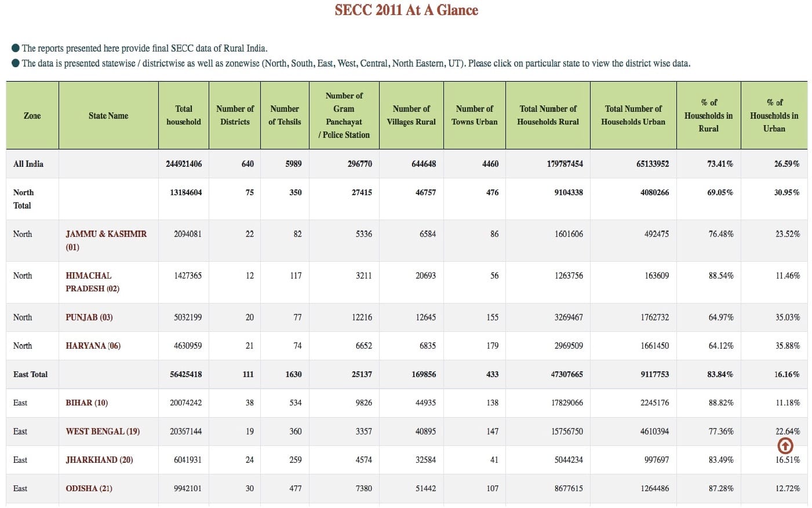Click Odisha urban percentage 12.72%
The image size is (812, 508).
click(x=788, y=488)
